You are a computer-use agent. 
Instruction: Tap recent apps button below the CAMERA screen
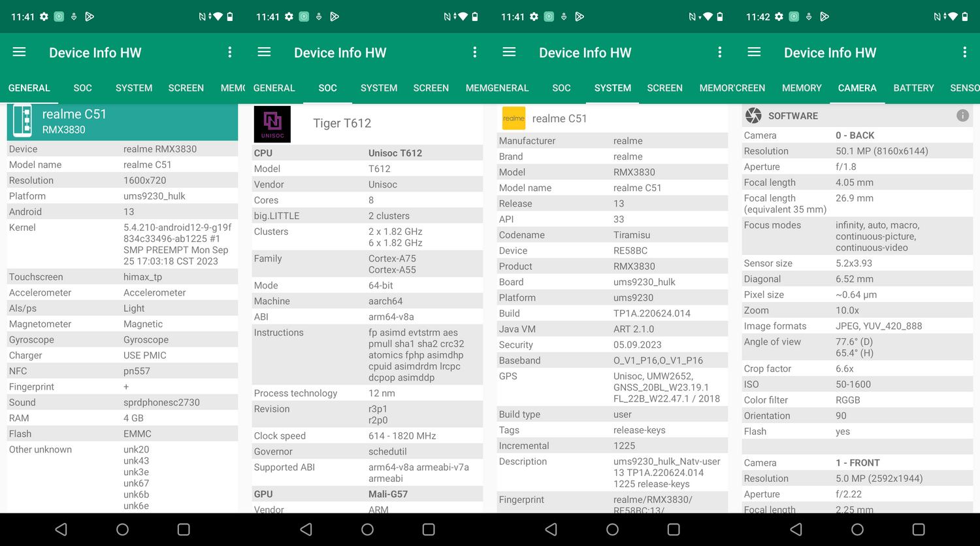(x=919, y=529)
